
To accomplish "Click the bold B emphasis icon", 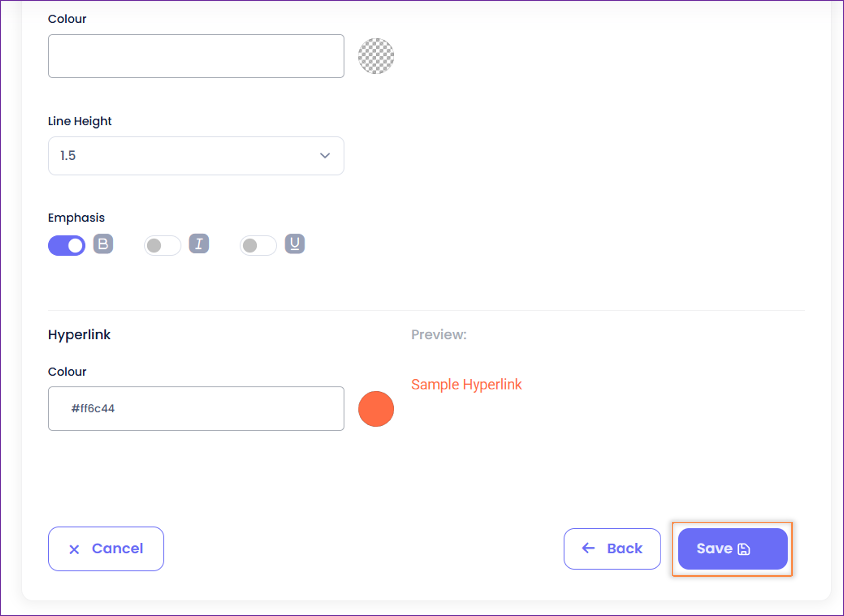I will [103, 244].
